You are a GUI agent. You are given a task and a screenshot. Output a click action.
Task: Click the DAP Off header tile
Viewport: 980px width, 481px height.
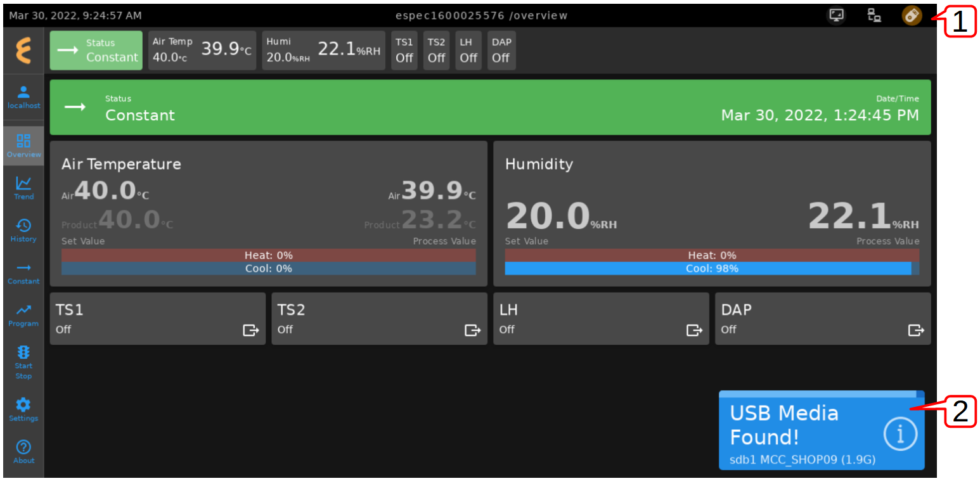coord(501,50)
